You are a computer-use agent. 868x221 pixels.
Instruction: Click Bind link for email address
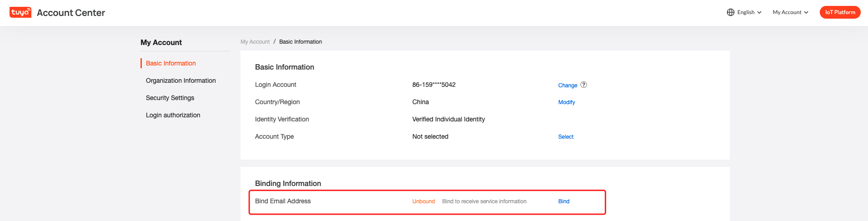point(564,201)
